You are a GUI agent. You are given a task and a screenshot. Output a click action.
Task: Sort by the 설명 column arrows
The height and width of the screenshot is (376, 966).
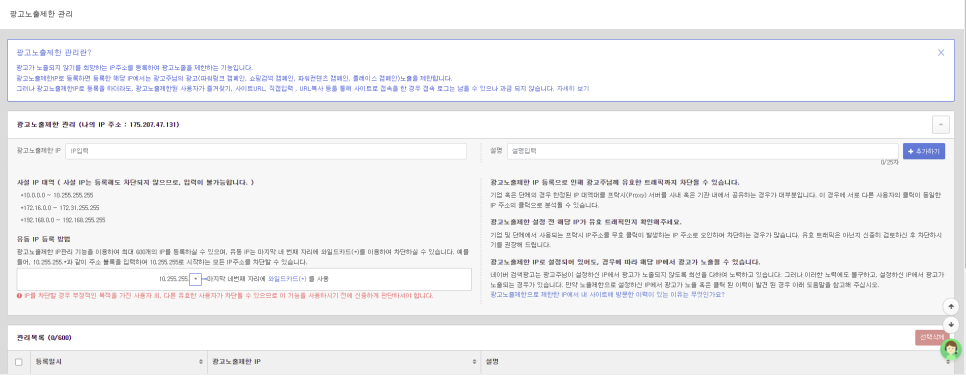[948, 361]
